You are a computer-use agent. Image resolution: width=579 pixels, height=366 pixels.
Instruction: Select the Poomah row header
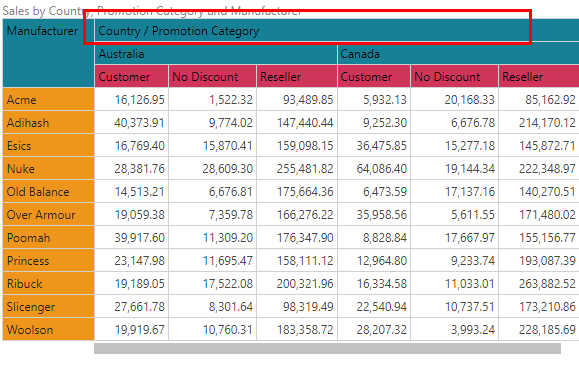48,237
